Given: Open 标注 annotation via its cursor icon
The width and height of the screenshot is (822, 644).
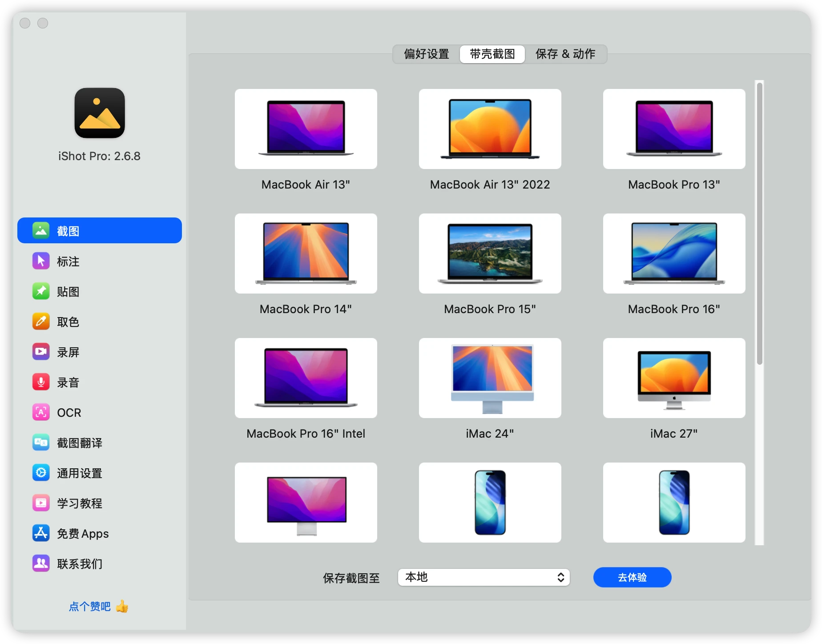Looking at the screenshot, I should [x=41, y=261].
